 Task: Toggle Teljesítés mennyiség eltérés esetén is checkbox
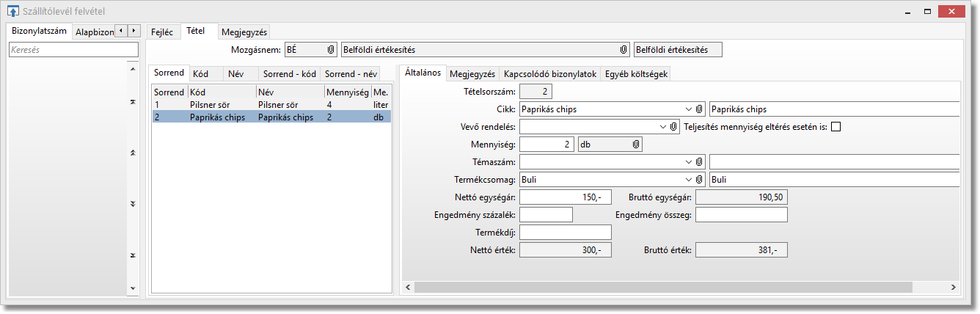[x=835, y=127]
